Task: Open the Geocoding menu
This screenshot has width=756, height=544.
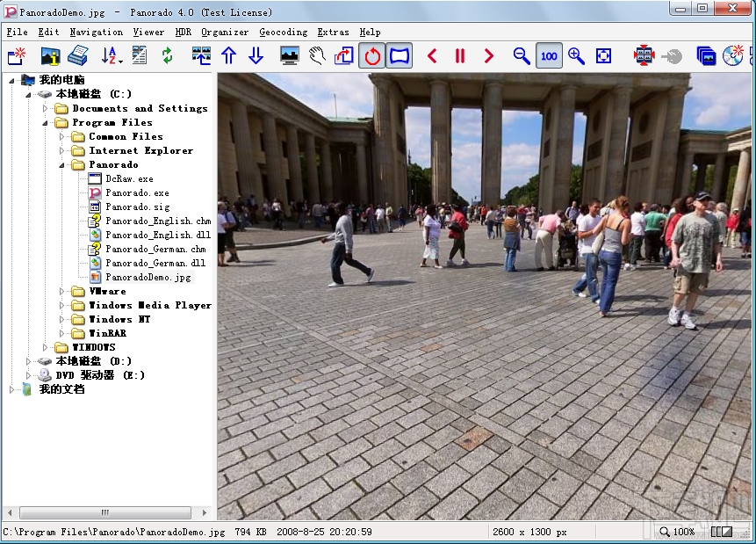Action: [x=284, y=33]
